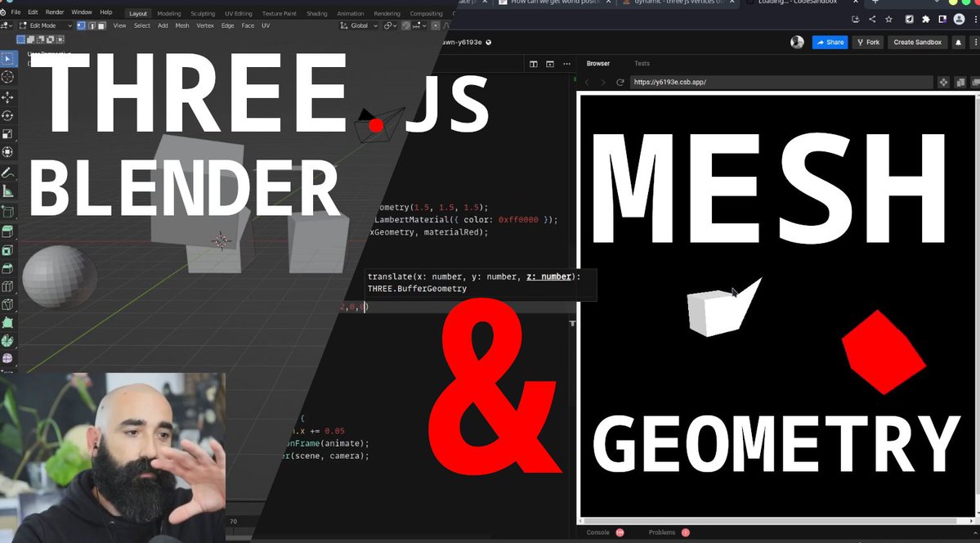Open the Blender Render menu
Viewport: 980px width, 543px height.
[55, 12]
